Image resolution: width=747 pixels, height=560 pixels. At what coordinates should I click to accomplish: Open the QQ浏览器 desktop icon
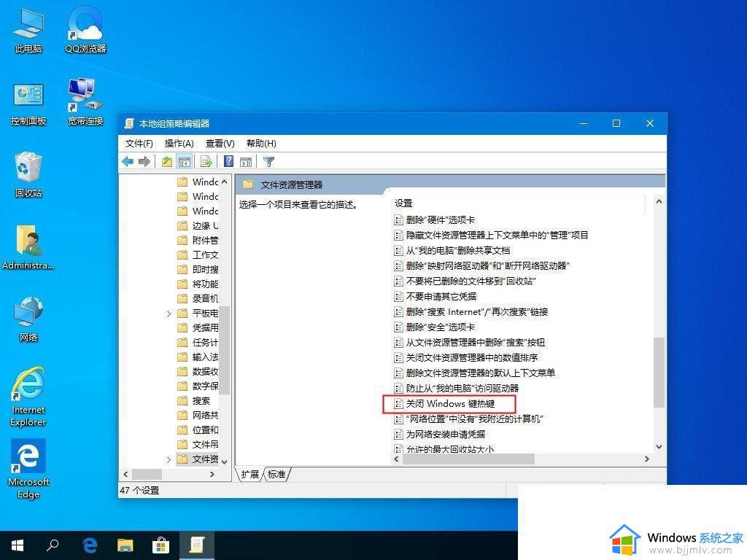coord(85,31)
